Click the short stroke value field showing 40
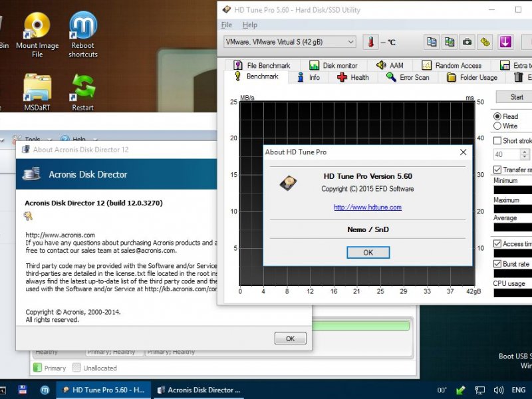Viewport: 532px width, 399px height. click(x=507, y=154)
